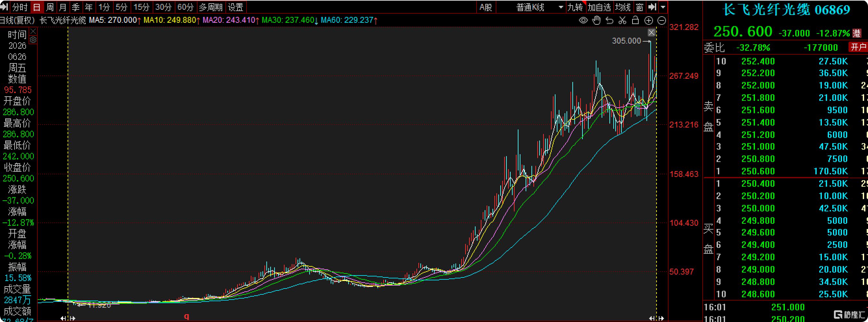Viewport: 868px width, 322px height.
Task: Click 加自选 to add to watchlist
Action: tap(599, 7)
